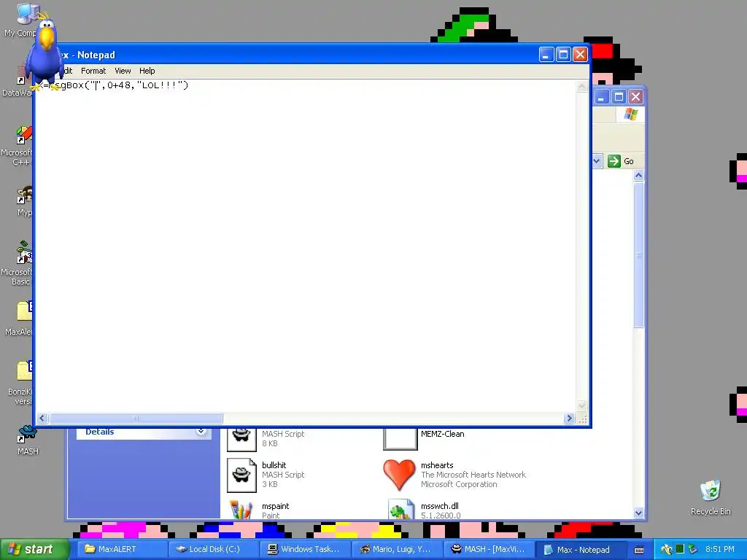This screenshot has height=560, width=747.
Task: Switch to MASH - [MaxVi taskbar window
Action: pyautogui.click(x=489, y=549)
